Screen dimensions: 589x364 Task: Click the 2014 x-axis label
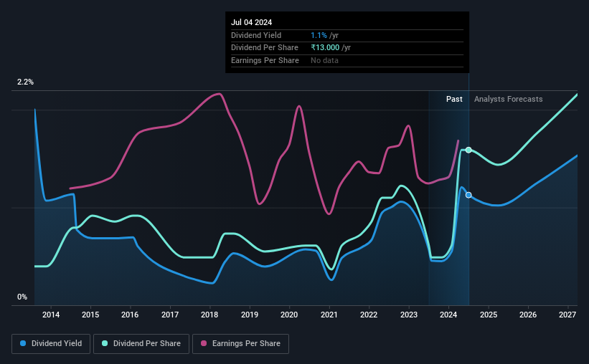[x=51, y=315]
